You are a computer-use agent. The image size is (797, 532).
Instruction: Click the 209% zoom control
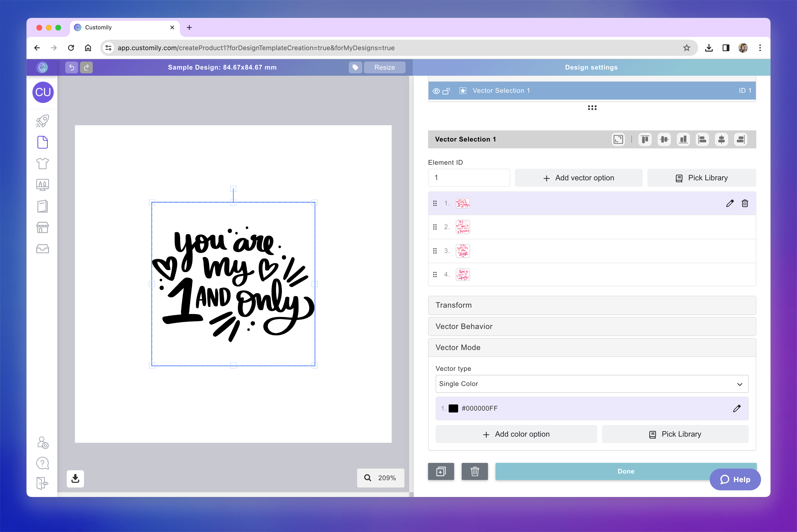click(380, 478)
